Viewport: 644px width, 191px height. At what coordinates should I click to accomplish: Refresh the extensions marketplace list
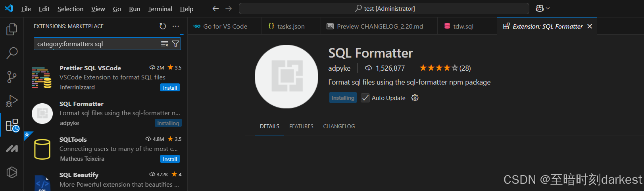(x=163, y=26)
